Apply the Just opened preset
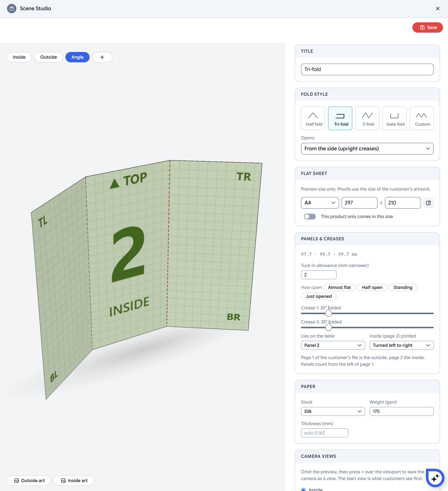The height and width of the screenshot is (491, 448). [319, 296]
